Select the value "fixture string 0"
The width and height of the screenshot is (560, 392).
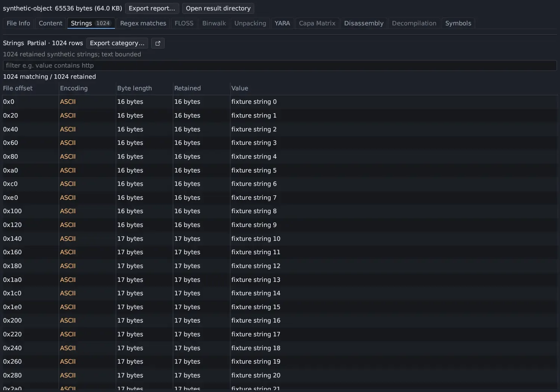coord(254,102)
